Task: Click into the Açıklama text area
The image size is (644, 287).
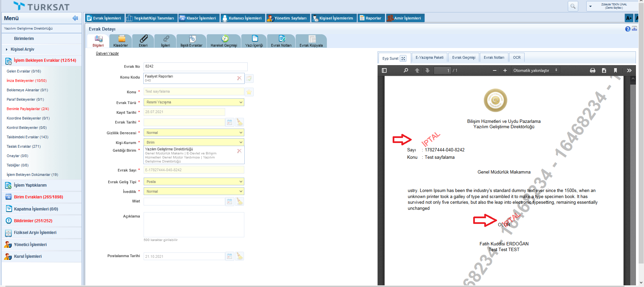Action: coord(194,225)
